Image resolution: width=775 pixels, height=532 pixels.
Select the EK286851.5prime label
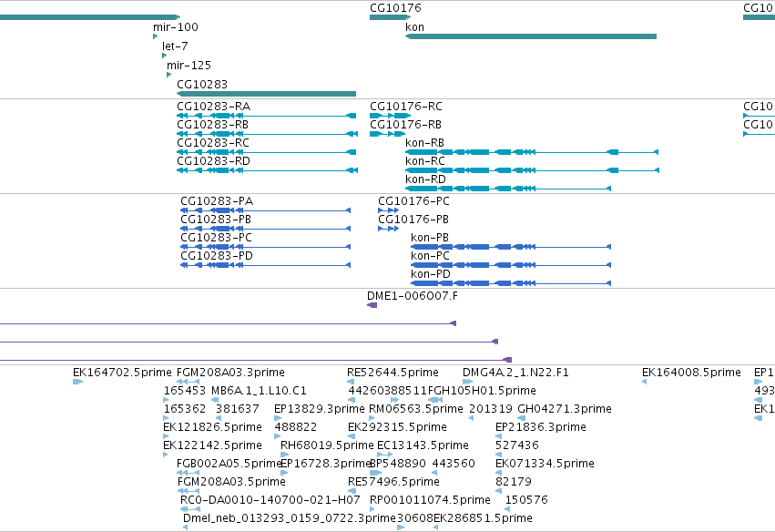coord(483,518)
